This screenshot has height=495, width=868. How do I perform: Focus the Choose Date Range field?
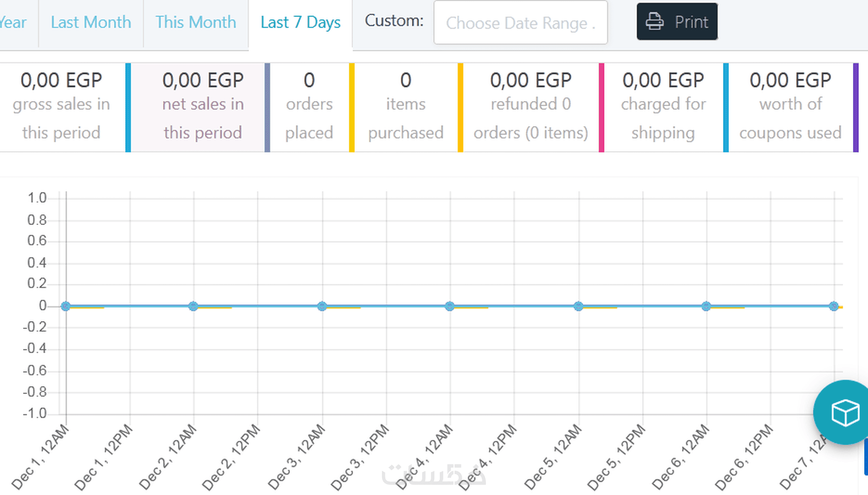[x=520, y=23]
